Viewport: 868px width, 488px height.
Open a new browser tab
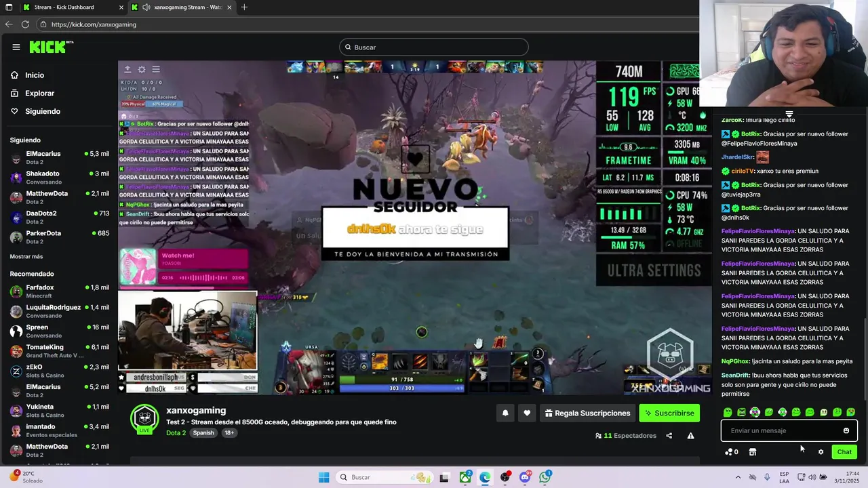click(244, 7)
